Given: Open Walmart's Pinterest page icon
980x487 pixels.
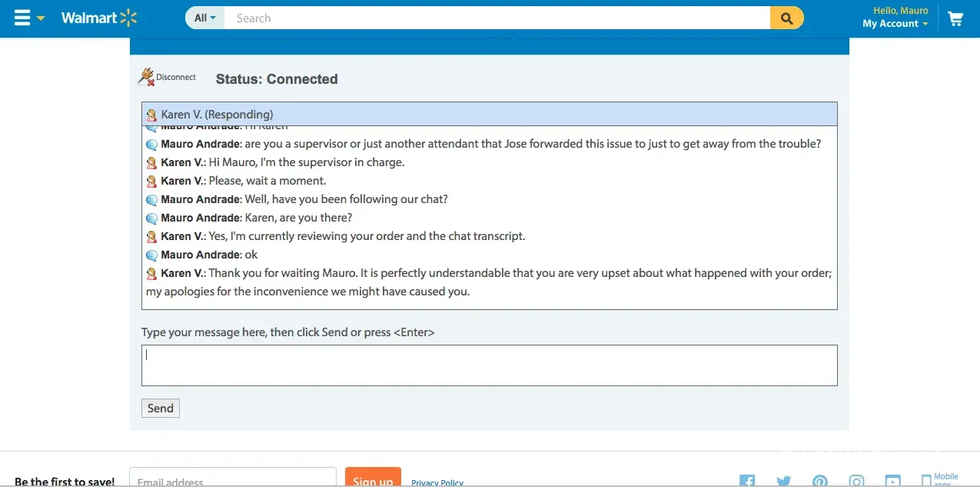Looking at the screenshot, I should click(x=820, y=481).
